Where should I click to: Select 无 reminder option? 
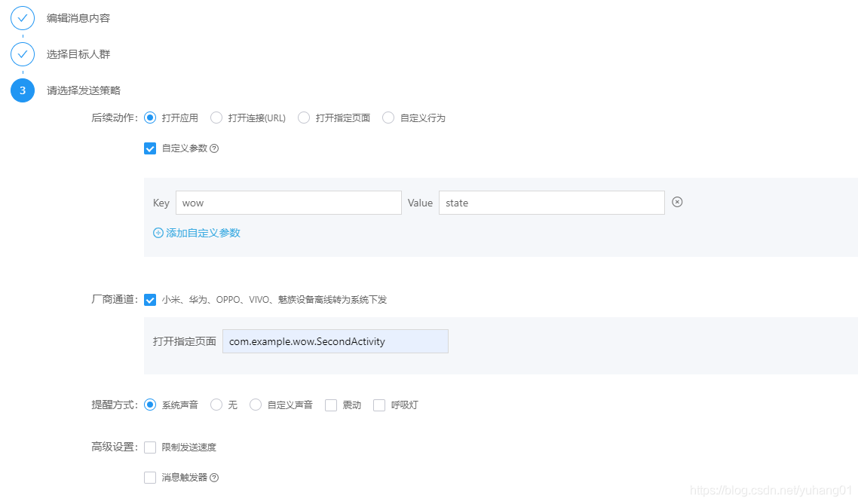(216, 405)
